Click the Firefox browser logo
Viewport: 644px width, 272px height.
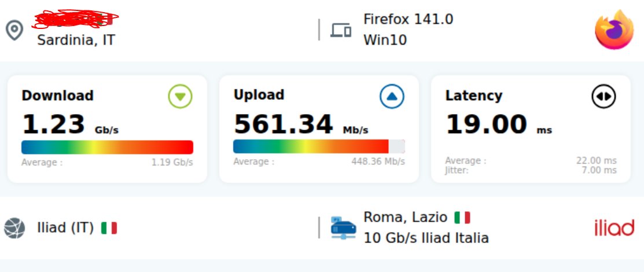tap(614, 30)
